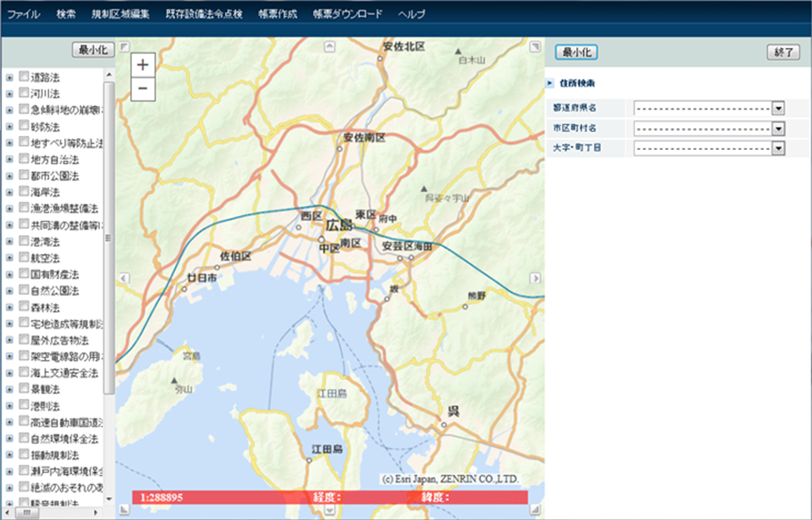Screen dimensions: 812x520
Task: Open the 都道府県名 dropdown
Action: coord(778,108)
